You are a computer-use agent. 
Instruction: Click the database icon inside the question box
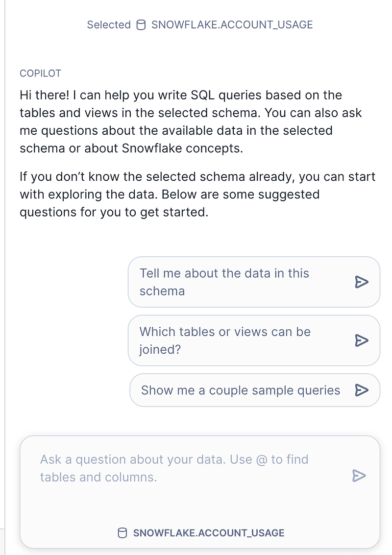click(122, 532)
